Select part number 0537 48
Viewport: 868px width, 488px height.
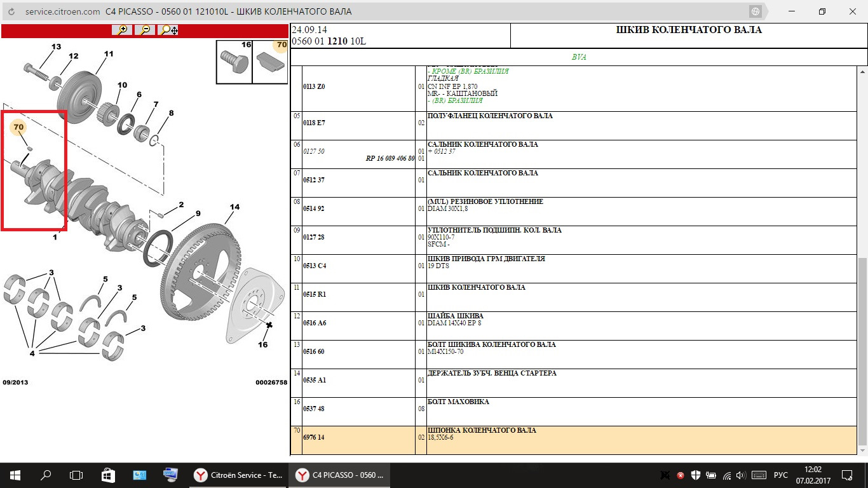pyautogui.click(x=313, y=409)
